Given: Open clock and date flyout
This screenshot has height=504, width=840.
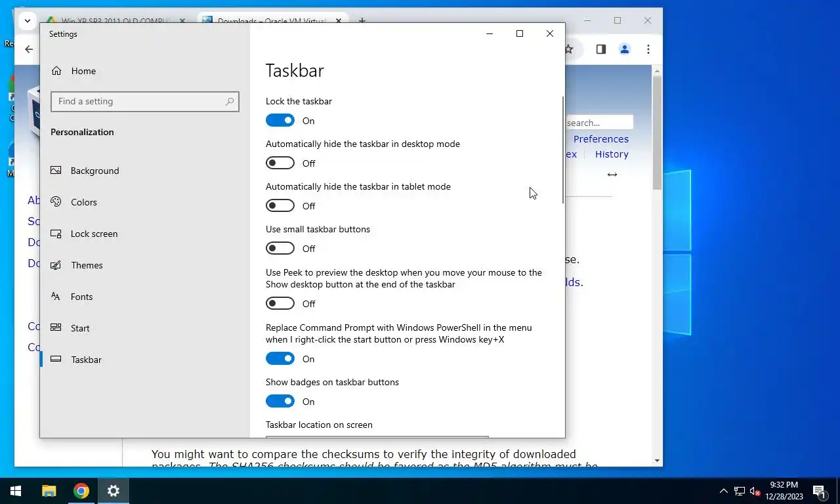Looking at the screenshot, I should [783, 491].
